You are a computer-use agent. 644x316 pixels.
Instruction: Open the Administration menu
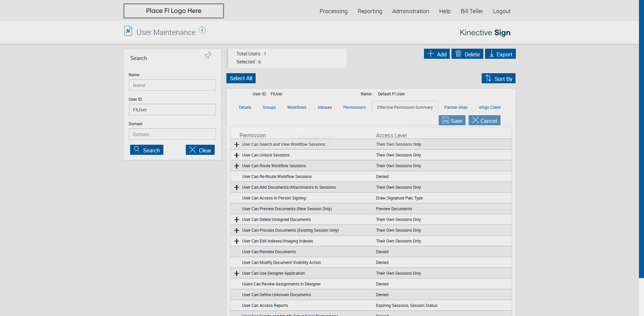click(410, 11)
